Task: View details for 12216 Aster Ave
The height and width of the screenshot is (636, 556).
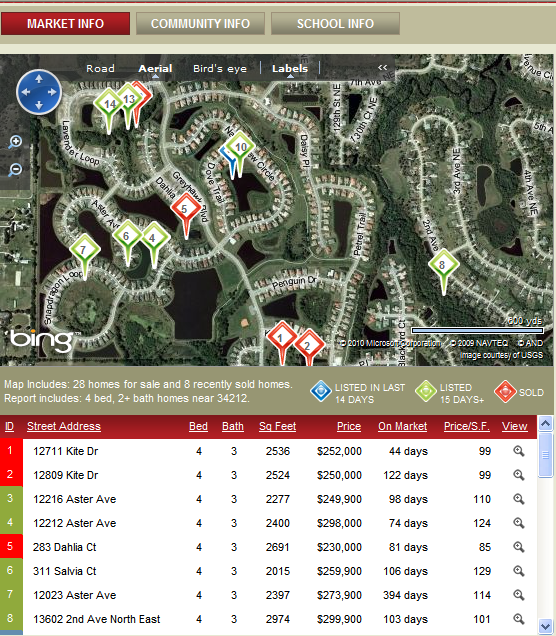Action: [519, 499]
